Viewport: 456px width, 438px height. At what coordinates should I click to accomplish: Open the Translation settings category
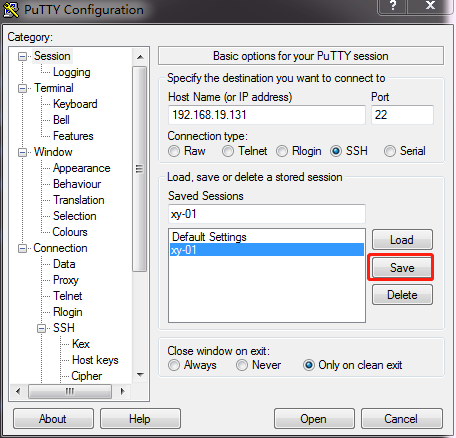click(79, 200)
